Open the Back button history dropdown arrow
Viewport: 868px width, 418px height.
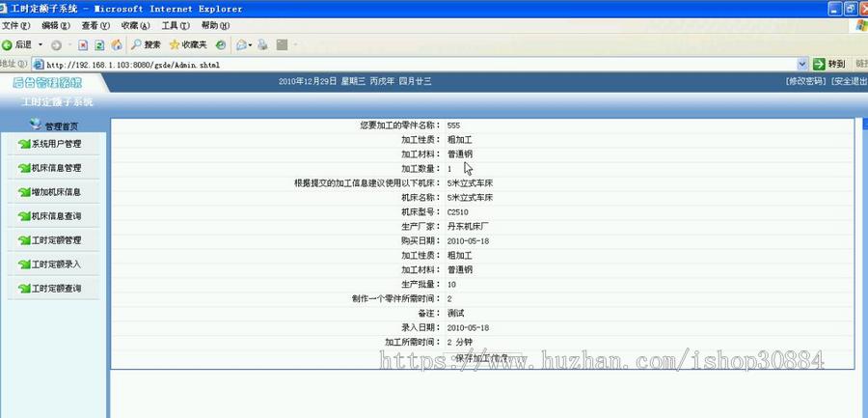40,45
